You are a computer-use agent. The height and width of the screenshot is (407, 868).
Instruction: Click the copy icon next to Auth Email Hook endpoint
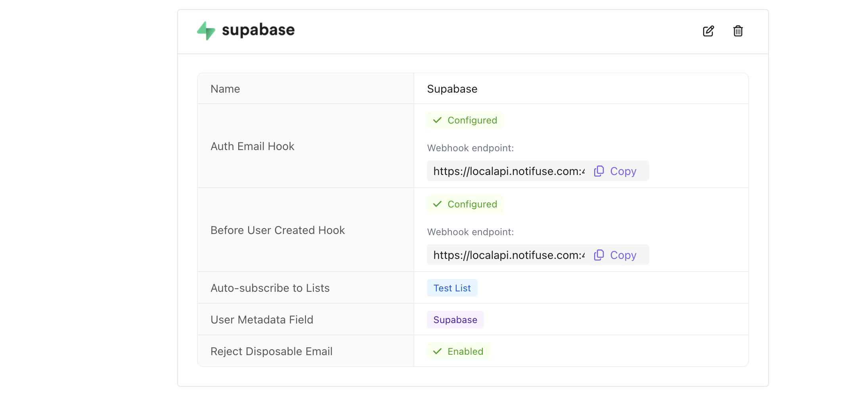coord(598,171)
